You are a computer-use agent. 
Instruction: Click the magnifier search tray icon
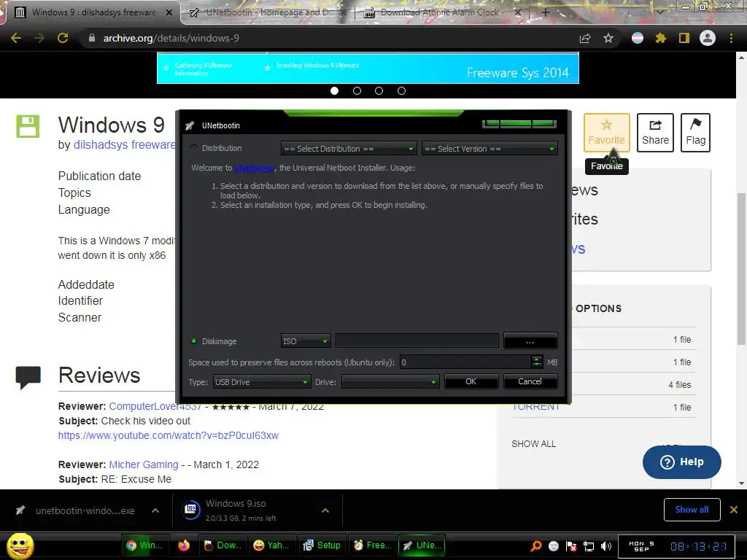tap(536, 545)
